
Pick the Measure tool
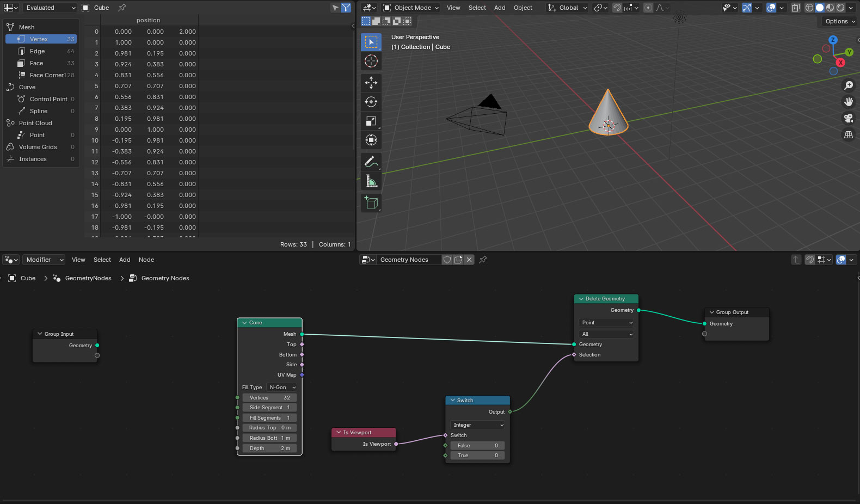click(371, 181)
